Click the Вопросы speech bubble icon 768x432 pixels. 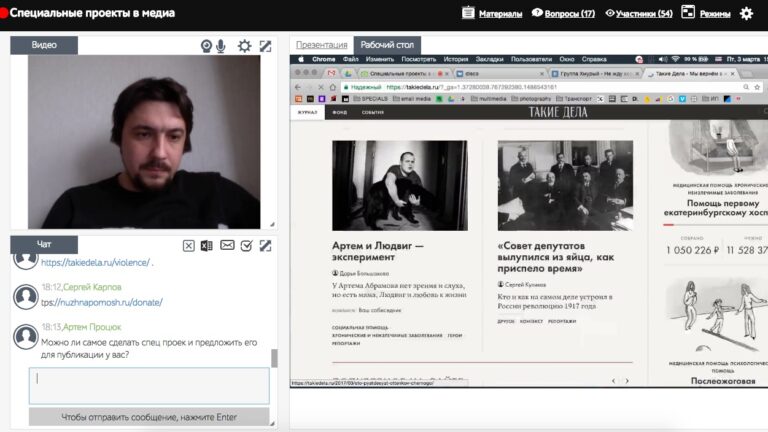pyautogui.click(x=537, y=12)
